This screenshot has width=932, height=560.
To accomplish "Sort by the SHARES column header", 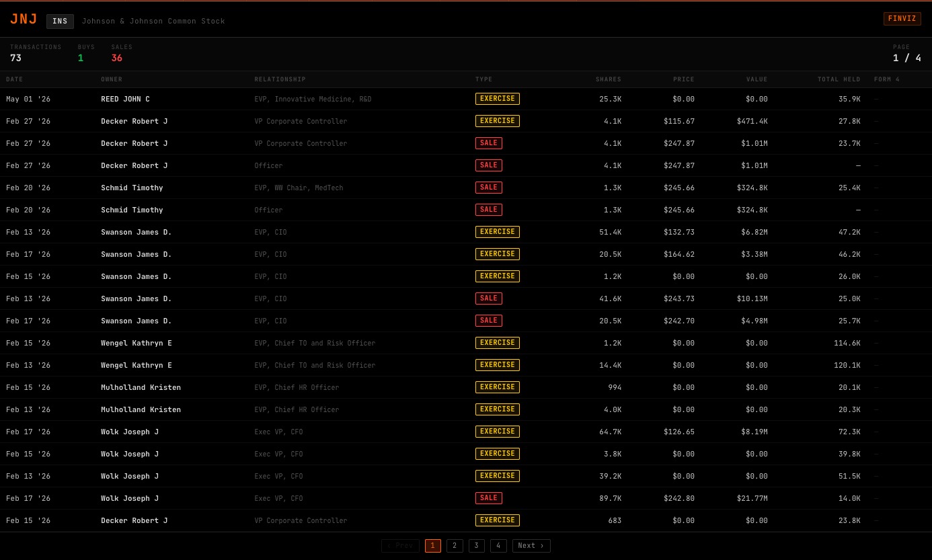I will click(609, 79).
